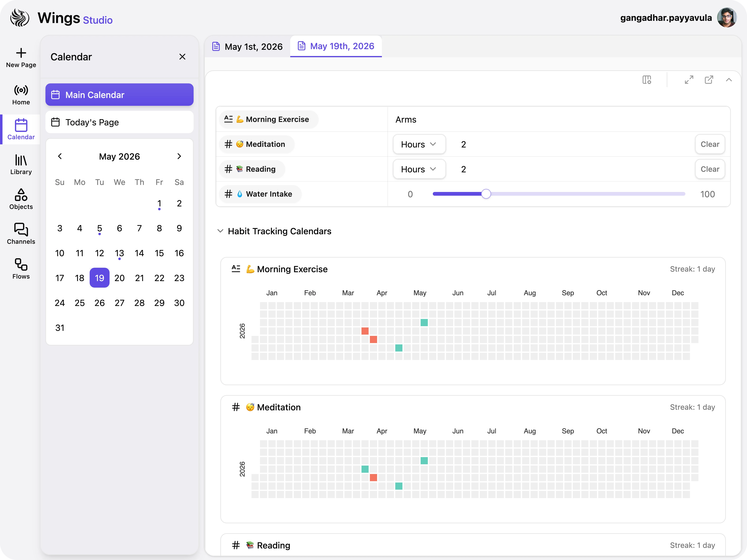Switch to May 1st, 2026 tab
747x560 pixels.
[x=248, y=47]
